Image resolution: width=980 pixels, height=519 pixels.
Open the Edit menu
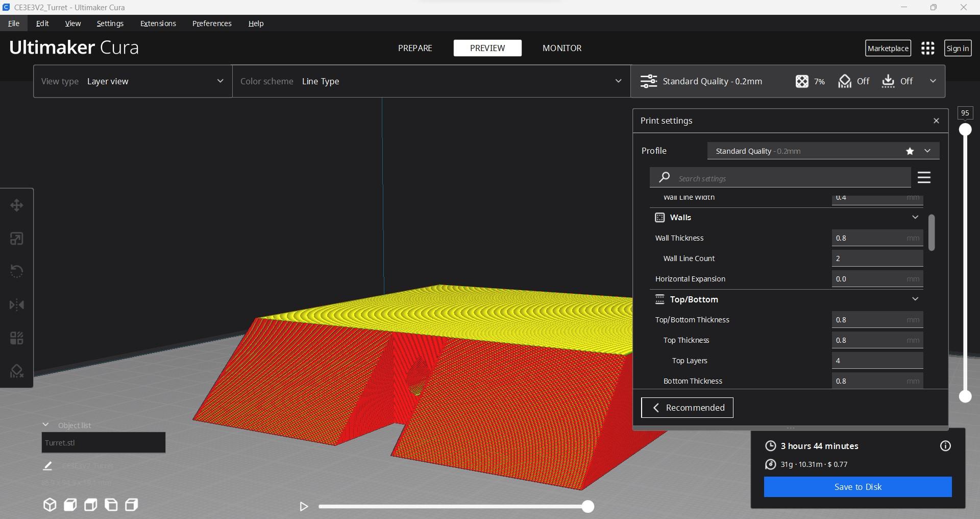click(42, 23)
